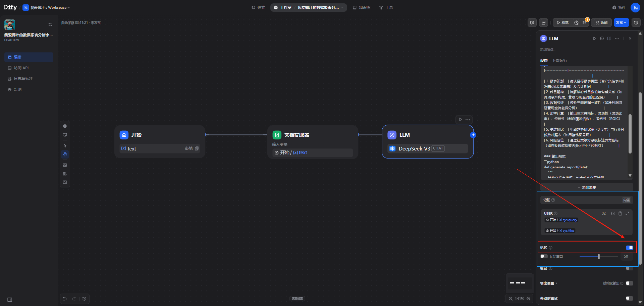644x306 pixels.
Task: Open the checklist icon with badge 1
Action: click(585, 23)
